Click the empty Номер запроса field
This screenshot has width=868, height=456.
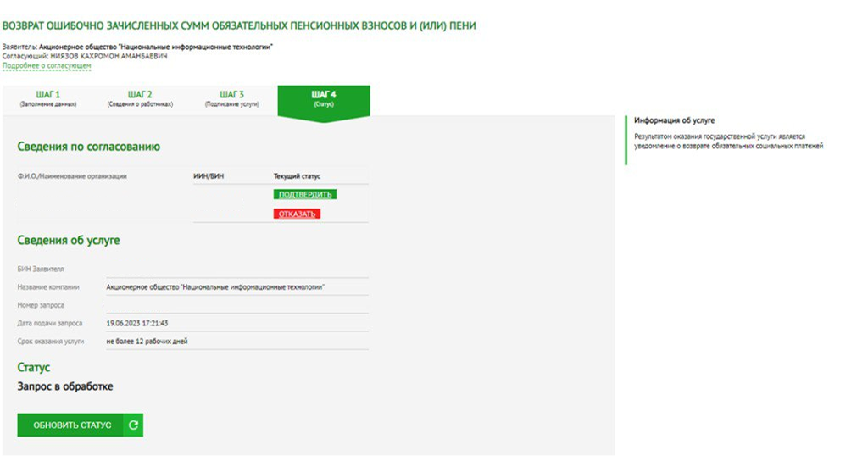(236, 305)
